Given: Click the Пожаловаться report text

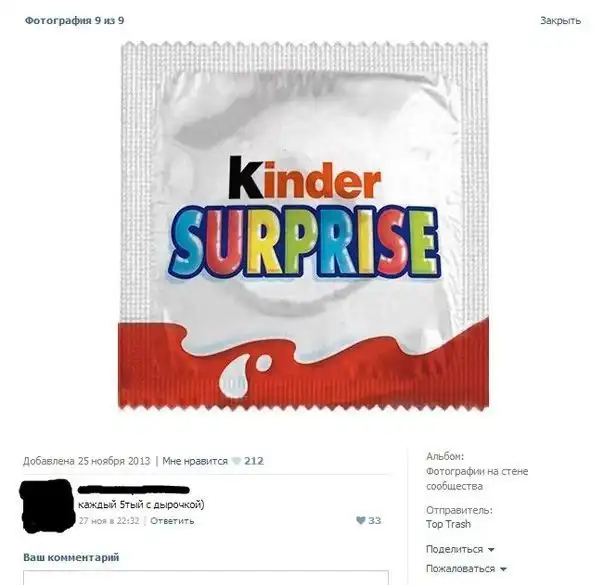Looking at the screenshot, I should coord(460,568).
